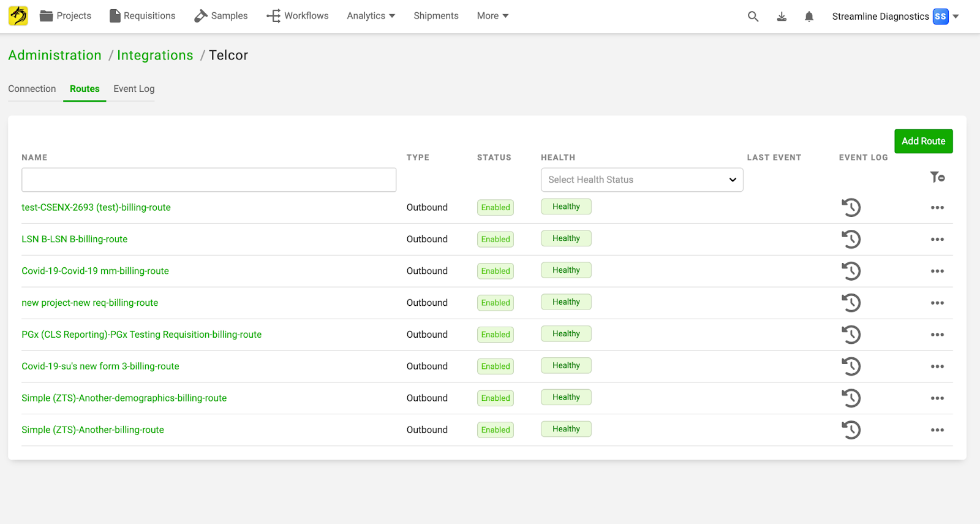Open event log for test-CSENX-2693 route
The width and height of the screenshot is (980, 524).
pos(851,208)
